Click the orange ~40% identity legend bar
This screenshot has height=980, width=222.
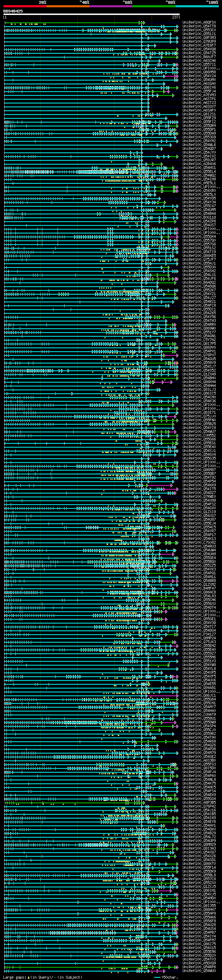click(x=68, y=6)
